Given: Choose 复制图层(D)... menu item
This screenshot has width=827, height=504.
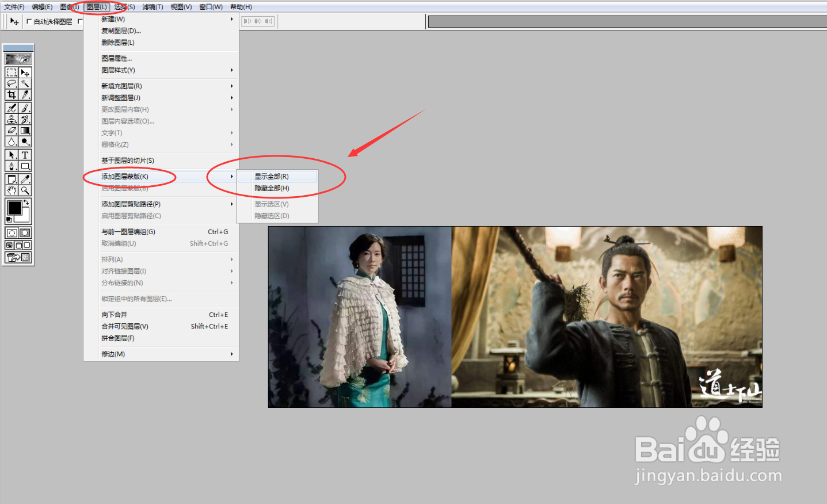Looking at the screenshot, I should pos(161,31).
